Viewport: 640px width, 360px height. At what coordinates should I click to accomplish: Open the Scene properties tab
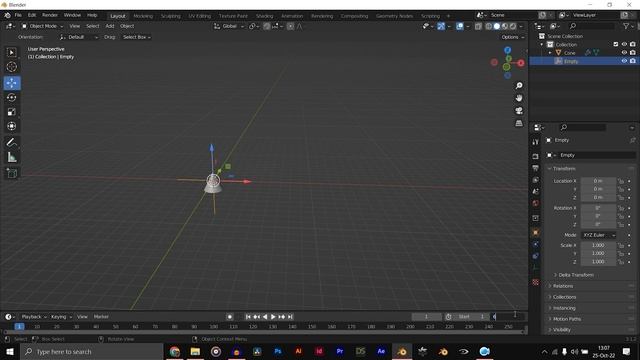(x=536, y=191)
